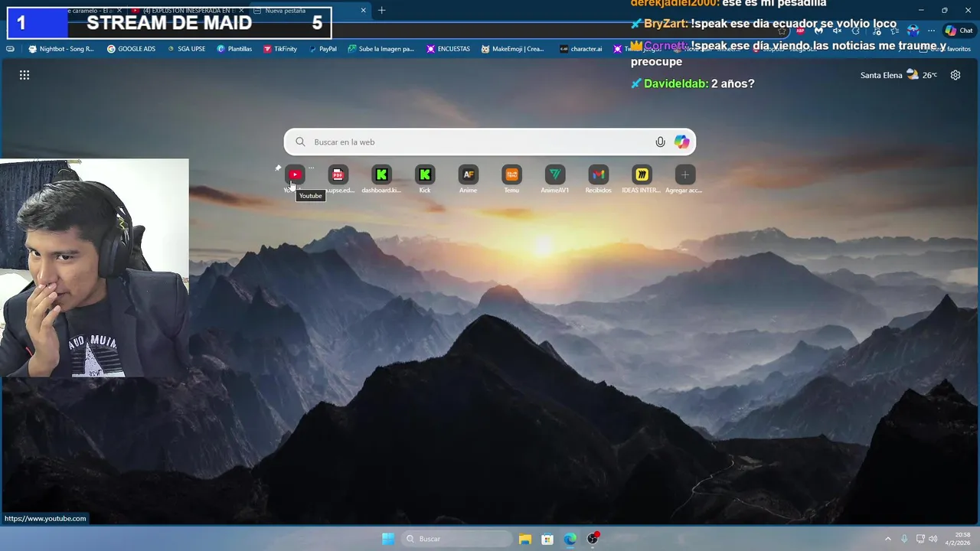Open File Explorer from the taskbar

(524, 539)
